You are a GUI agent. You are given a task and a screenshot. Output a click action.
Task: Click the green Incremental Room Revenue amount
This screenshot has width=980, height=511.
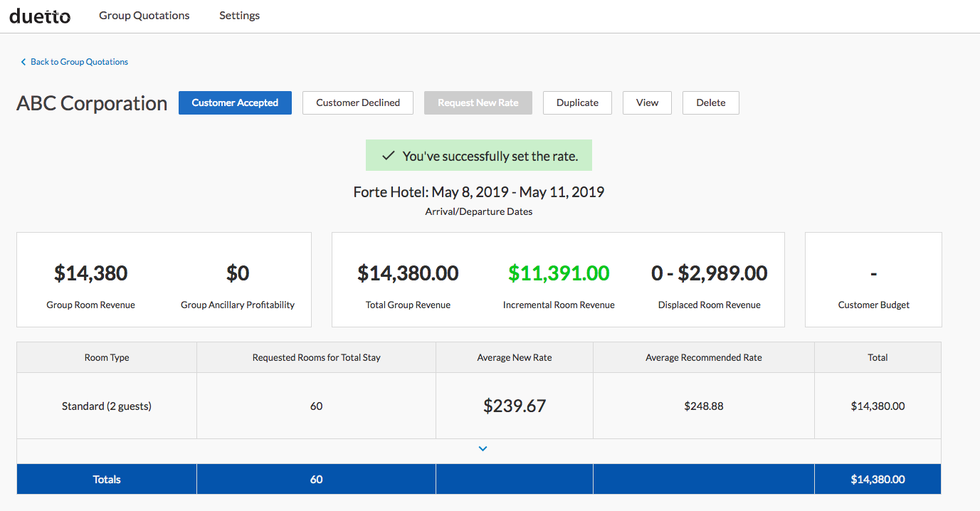point(559,273)
